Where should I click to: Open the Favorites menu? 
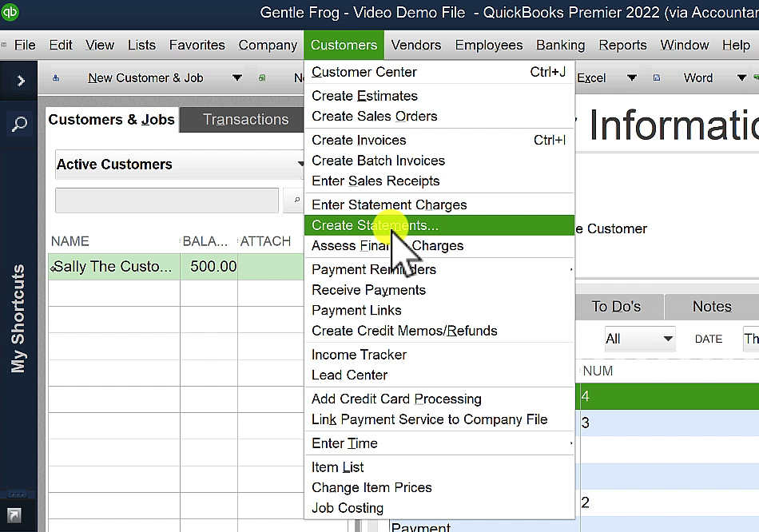(197, 45)
